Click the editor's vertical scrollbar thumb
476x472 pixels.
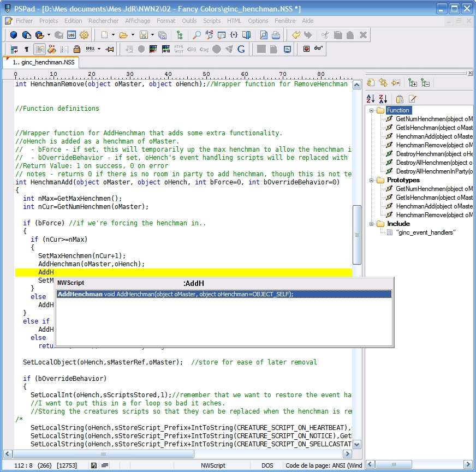point(356,235)
